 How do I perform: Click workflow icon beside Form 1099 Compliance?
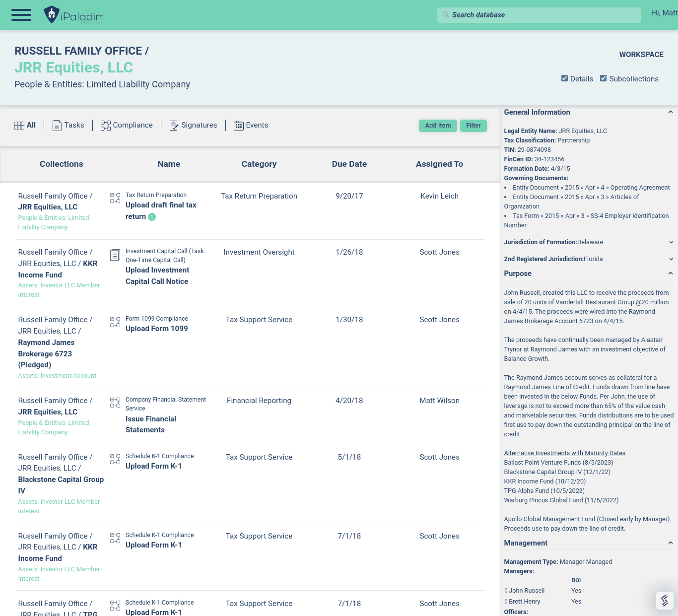pyautogui.click(x=115, y=322)
